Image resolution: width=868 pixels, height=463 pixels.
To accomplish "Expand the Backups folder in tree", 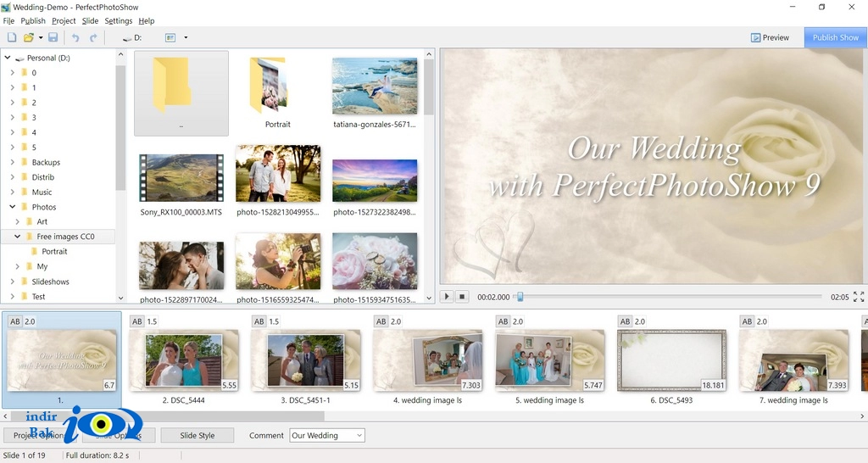I will pyautogui.click(x=12, y=162).
